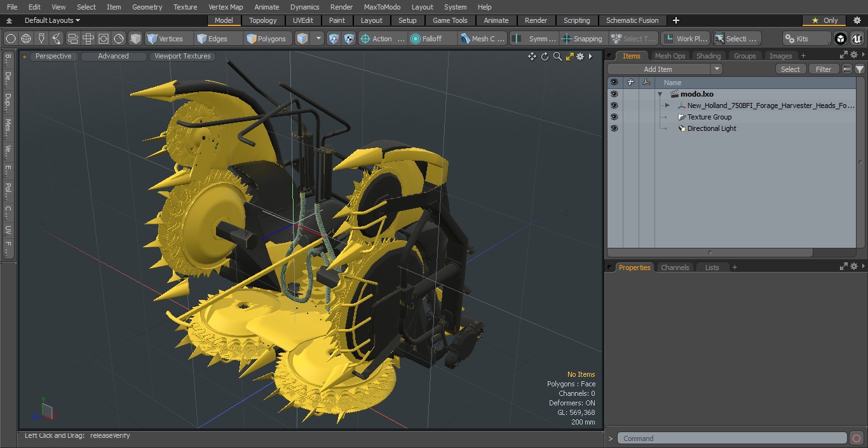This screenshot has height=448, width=868.
Task: Expand the New_Holland_750BFI item
Action: point(667,105)
